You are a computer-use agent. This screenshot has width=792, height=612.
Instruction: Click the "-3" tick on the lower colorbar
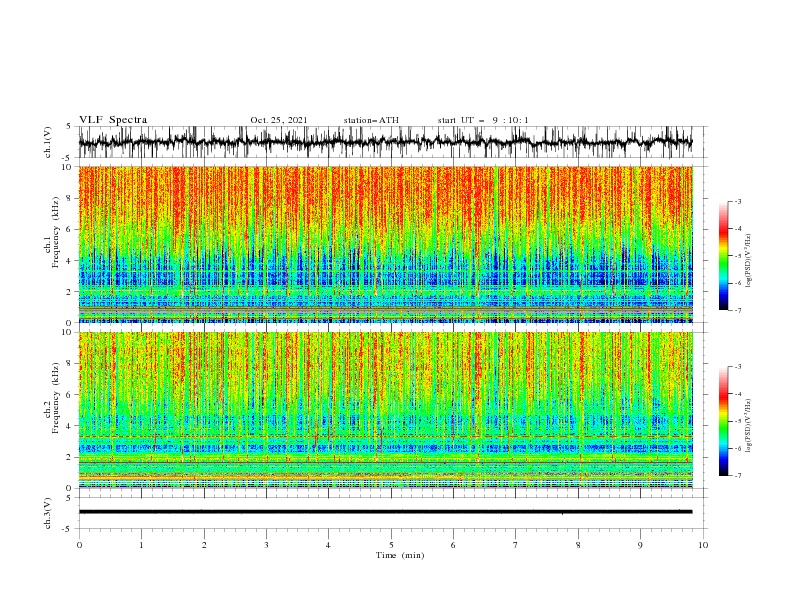(x=738, y=367)
